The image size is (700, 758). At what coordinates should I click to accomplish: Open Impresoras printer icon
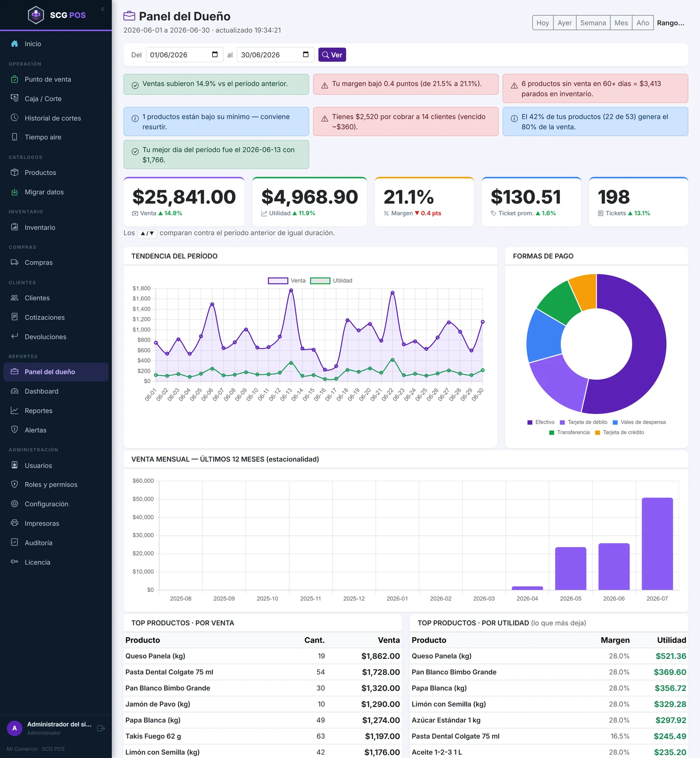[14, 523]
